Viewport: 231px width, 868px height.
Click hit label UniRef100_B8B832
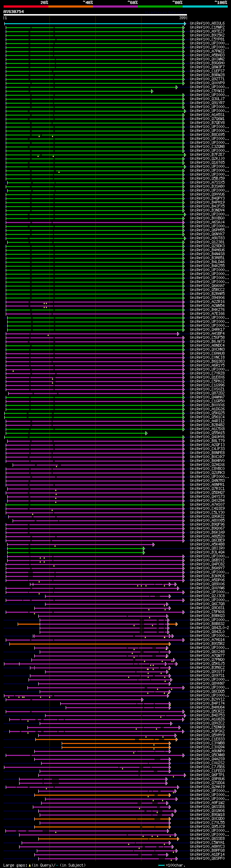pos(207,624)
